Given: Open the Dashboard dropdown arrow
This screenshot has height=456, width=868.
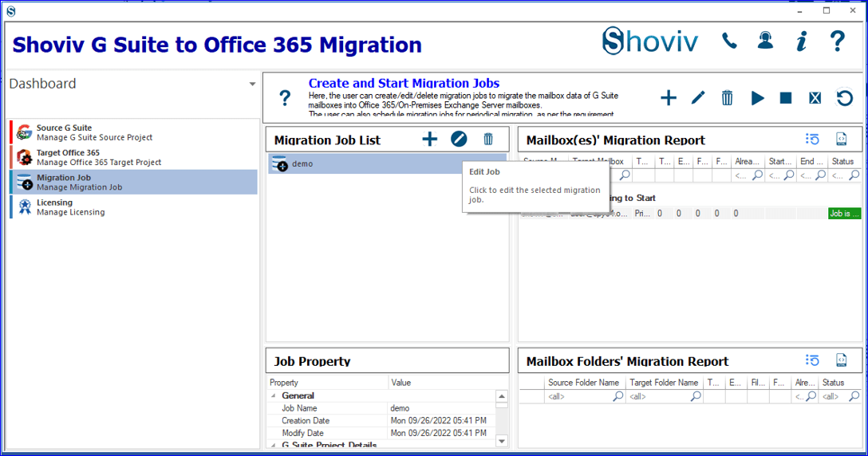Looking at the screenshot, I should (252, 85).
